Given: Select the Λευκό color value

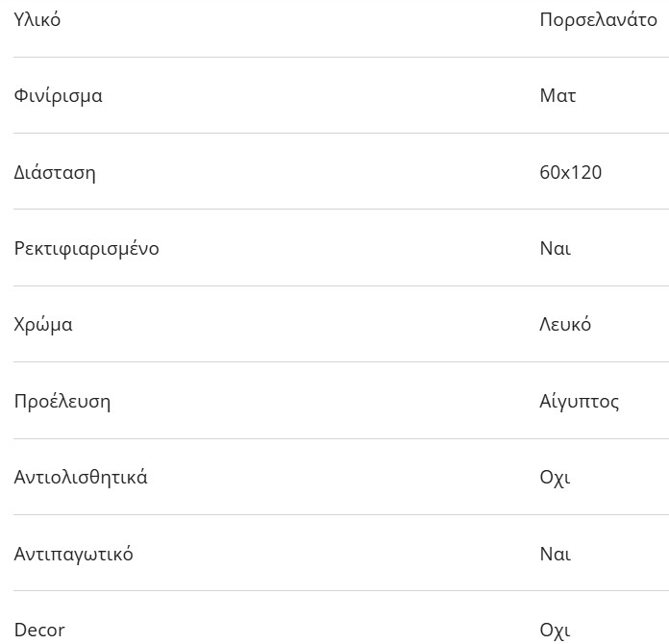Looking at the screenshot, I should 565,325.
